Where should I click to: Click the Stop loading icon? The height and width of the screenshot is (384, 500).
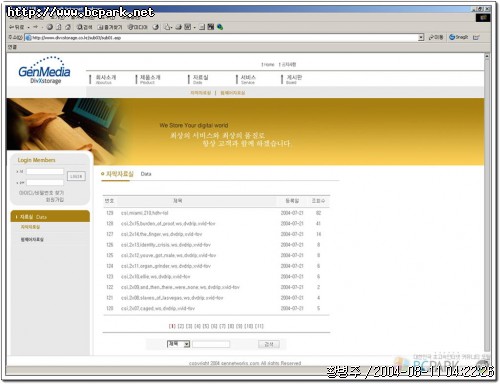point(50,27)
